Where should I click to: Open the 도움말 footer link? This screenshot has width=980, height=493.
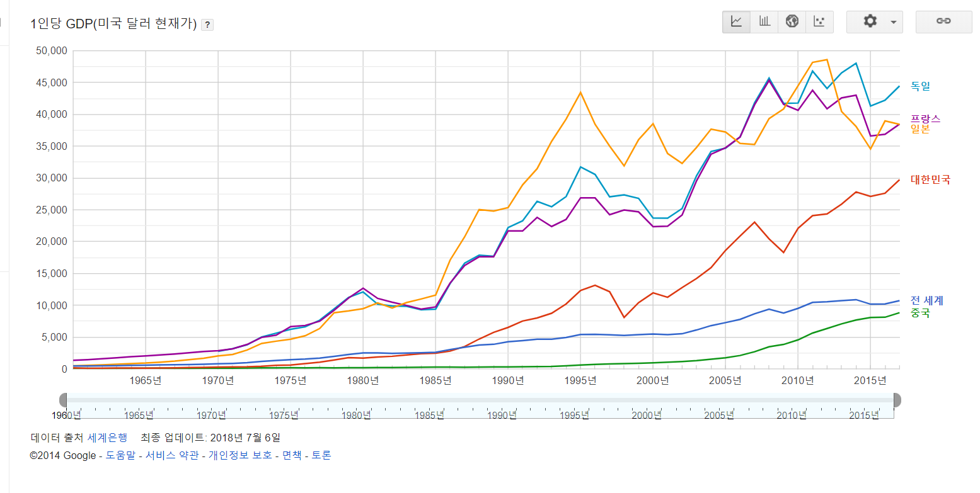(x=120, y=455)
